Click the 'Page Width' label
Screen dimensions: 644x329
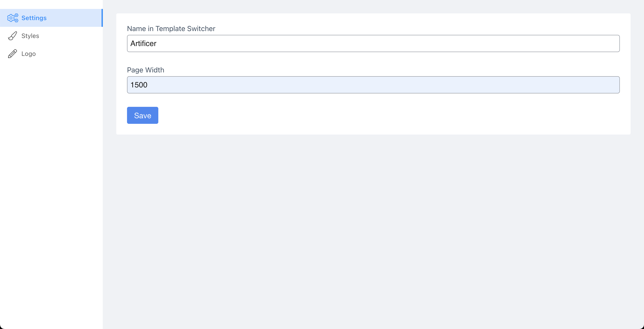146,70
